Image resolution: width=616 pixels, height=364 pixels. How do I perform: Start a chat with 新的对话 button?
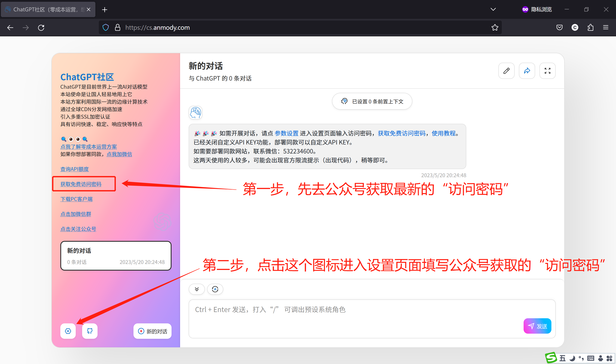tap(153, 331)
